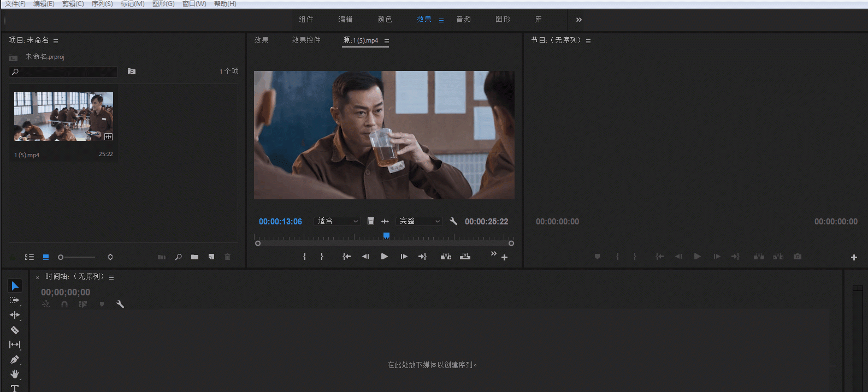Mark In point in Source monitor
The width and height of the screenshot is (868, 392).
(304, 257)
